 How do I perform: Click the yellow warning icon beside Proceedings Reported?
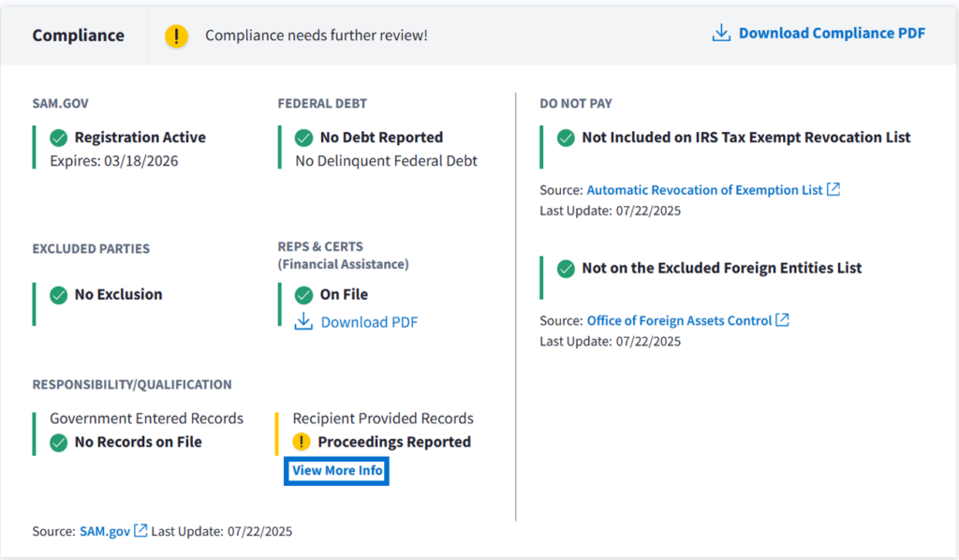pyautogui.click(x=302, y=442)
